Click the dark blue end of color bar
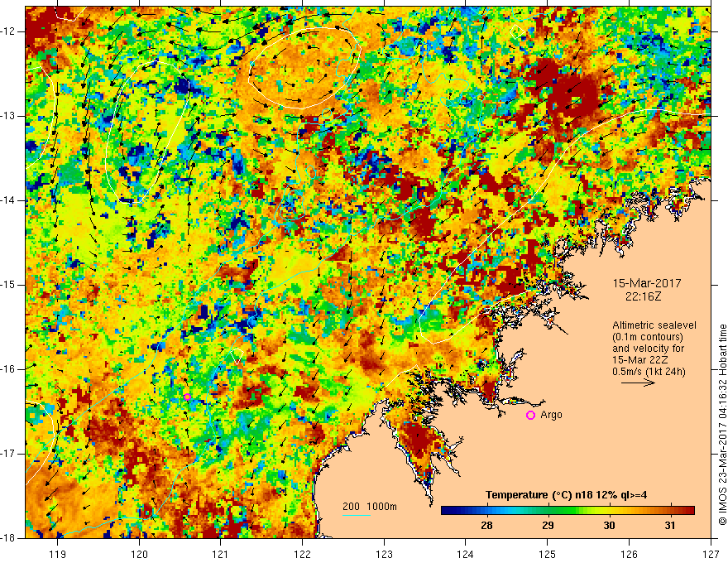The width and height of the screenshot is (728, 563). tap(448, 510)
